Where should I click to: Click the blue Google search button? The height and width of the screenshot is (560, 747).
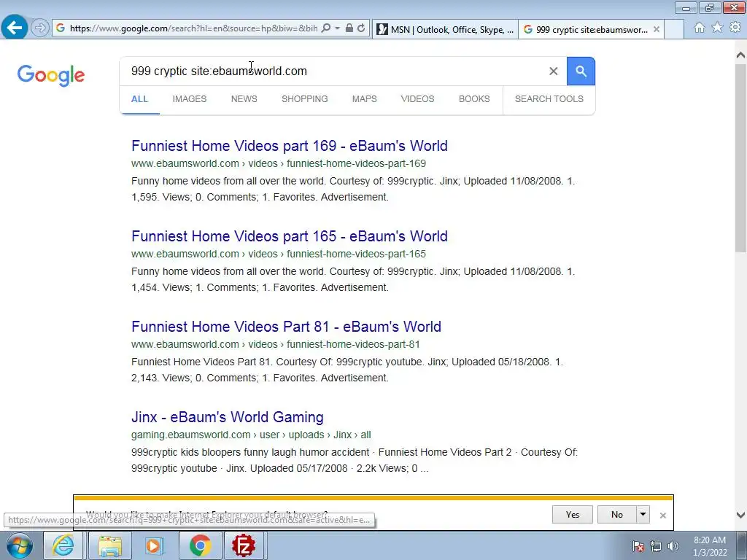click(581, 71)
